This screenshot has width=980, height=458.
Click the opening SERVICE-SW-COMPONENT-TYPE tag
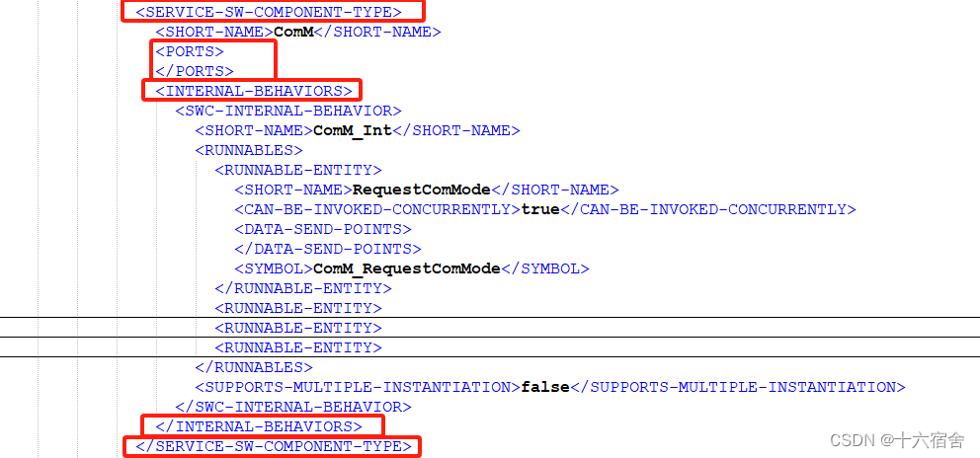pos(269,11)
